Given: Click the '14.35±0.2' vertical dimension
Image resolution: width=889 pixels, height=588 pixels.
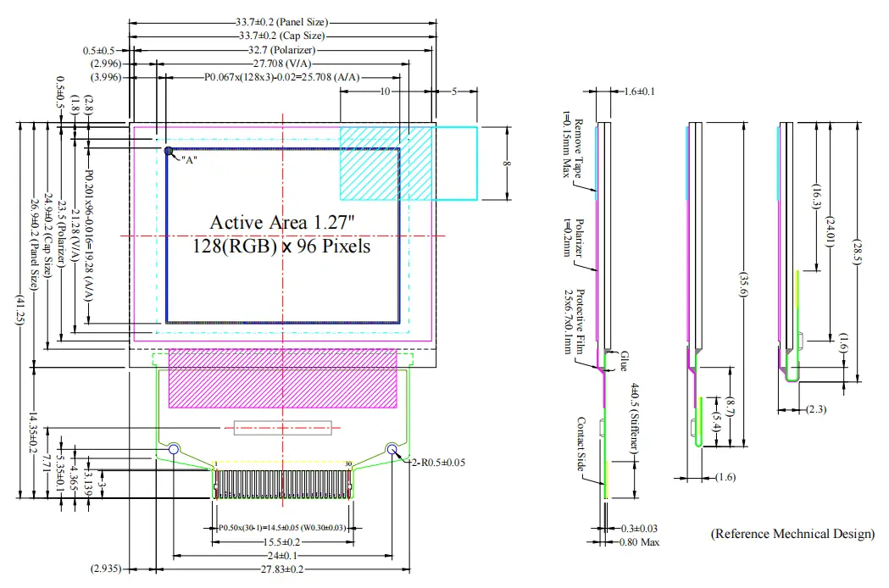Looking at the screenshot, I should click(x=33, y=433).
